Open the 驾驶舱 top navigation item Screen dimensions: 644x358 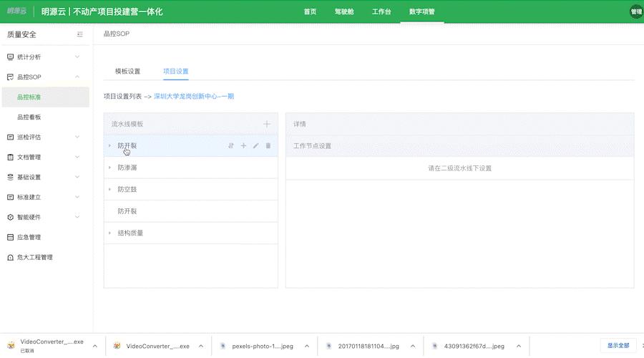[x=343, y=12]
